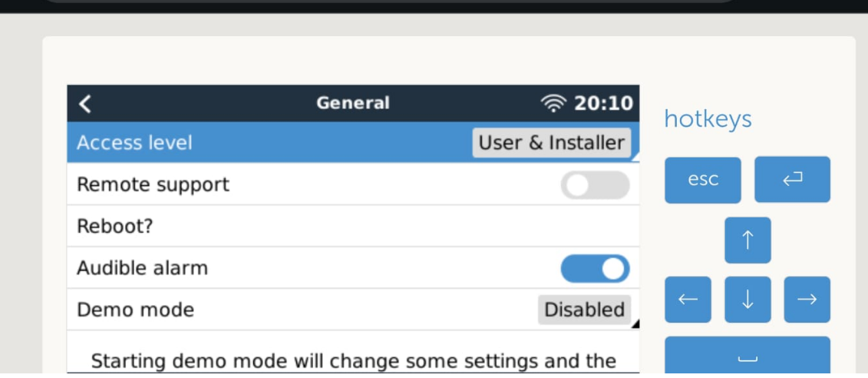
Task: Click the demo mode description text
Action: coord(353,360)
